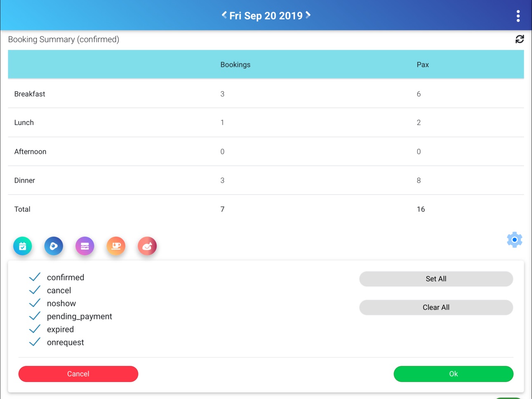The width and height of the screenshot is (532, 399).
Task: Click the Bookings column header
Action: (235, 65)
